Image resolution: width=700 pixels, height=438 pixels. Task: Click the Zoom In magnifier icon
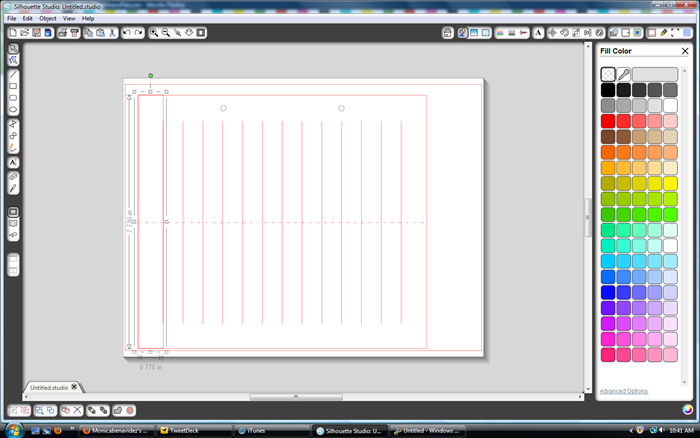pyautogui.click(x=154, y=33)
